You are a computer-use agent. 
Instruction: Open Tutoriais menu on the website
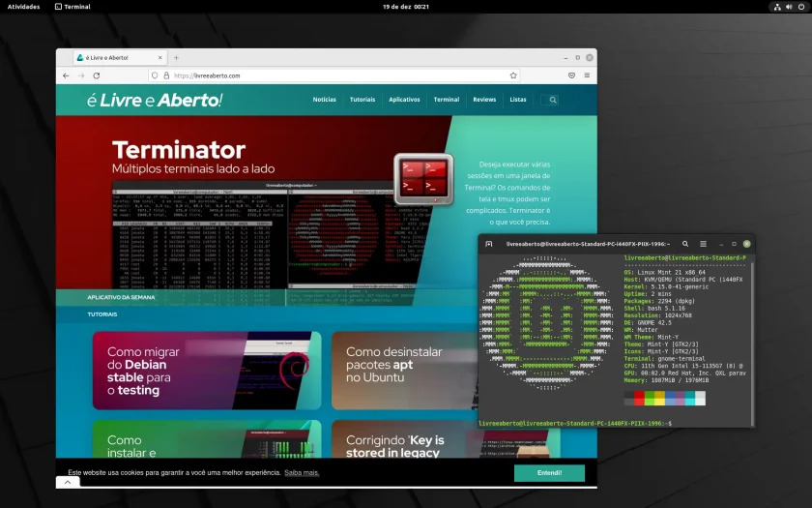coord(362,100)
